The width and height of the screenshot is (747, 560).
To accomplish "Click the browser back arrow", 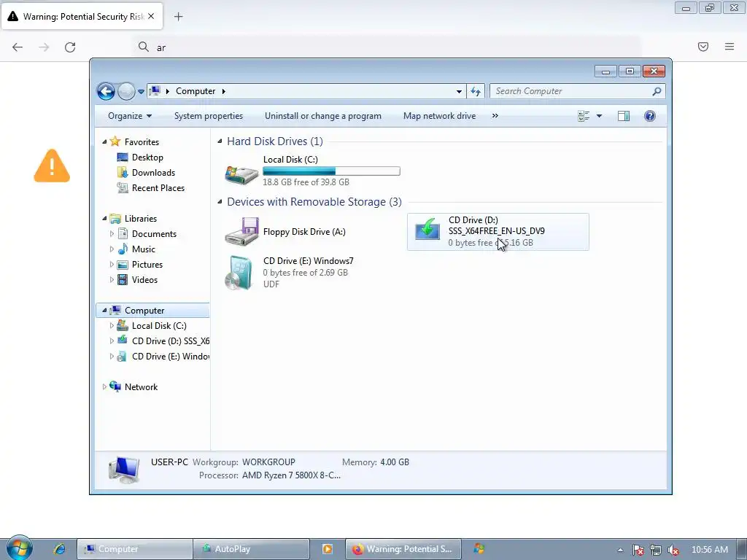I will coord(18,47).
